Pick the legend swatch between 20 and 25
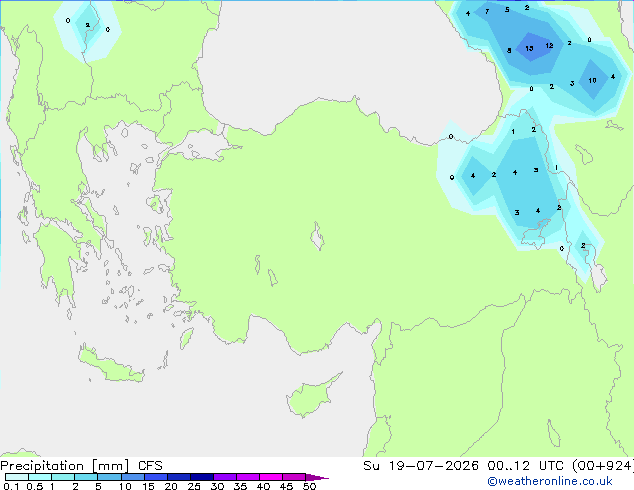Screen dimensions: 634x490 click(178, 477)
